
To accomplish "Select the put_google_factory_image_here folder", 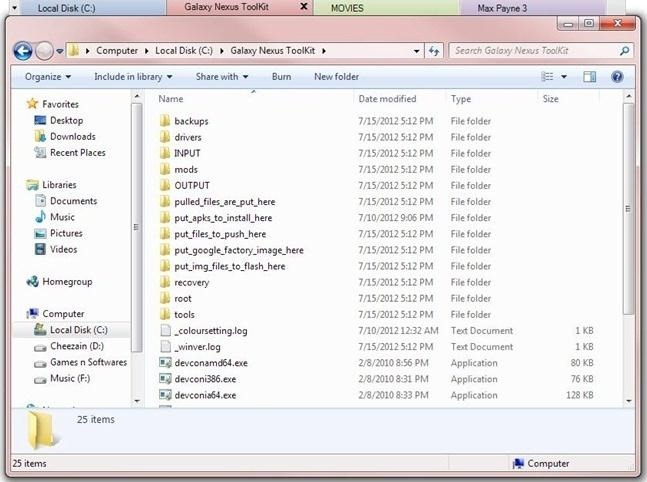I will (x=238, y=250).
